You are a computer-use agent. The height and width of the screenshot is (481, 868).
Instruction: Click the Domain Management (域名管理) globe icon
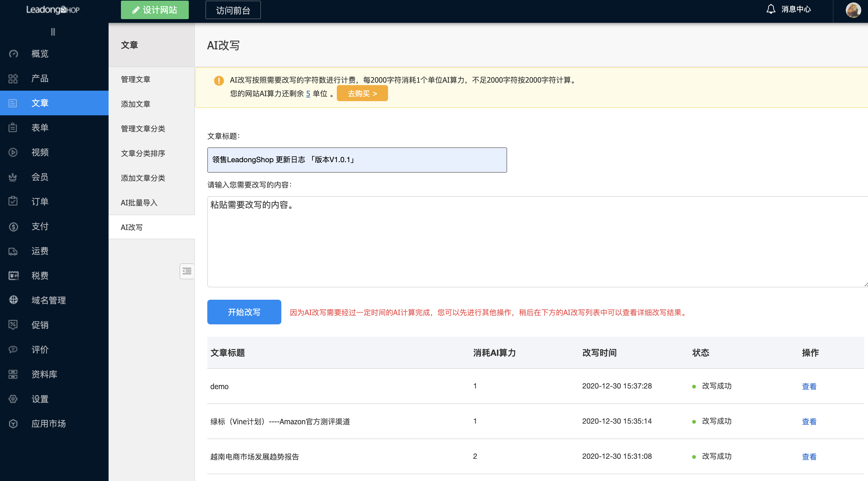coord(13,300)
